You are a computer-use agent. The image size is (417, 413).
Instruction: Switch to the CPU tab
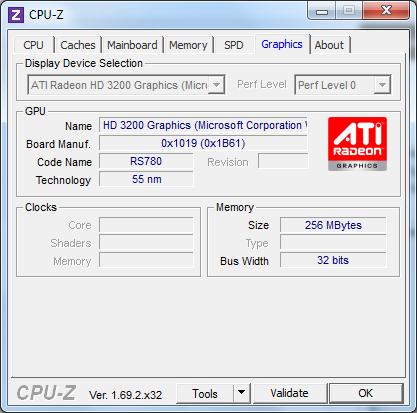pos(33,45)
